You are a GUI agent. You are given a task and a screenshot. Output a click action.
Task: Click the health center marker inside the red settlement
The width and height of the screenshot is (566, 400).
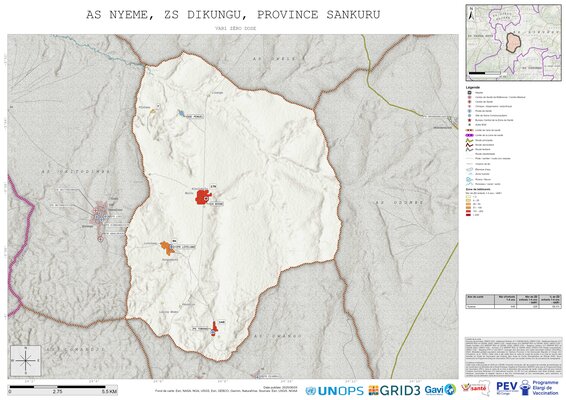point(206,199)
